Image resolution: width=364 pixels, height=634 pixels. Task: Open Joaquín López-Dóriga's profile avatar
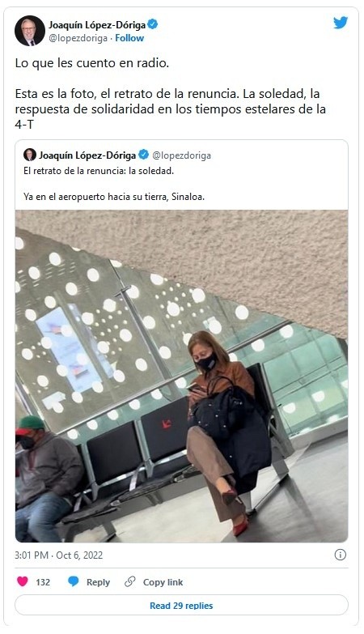[x=29, y=31]
